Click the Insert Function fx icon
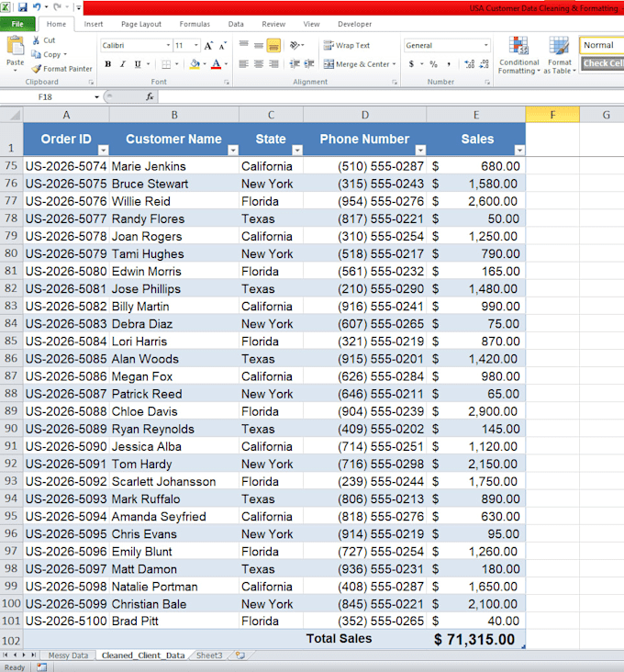 (x=150, y=97)
